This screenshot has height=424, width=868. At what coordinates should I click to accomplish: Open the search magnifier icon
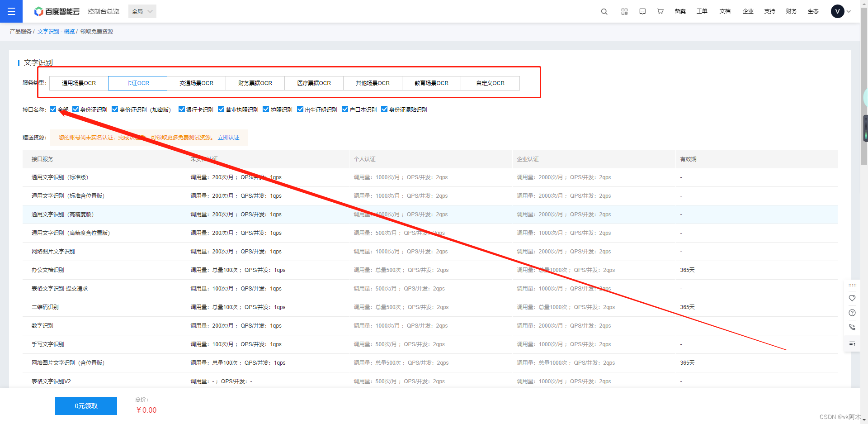click(604, 11)
